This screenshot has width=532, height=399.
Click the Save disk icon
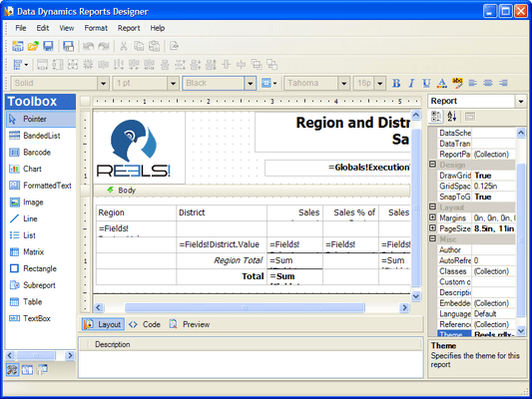[x=48, y=46]
